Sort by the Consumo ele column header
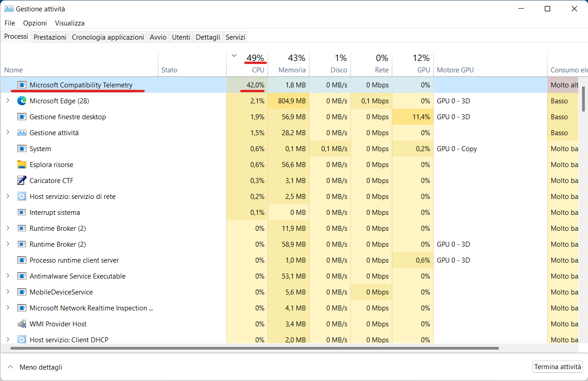This screenshot has height=381, width=588. [x=568, y=64]
